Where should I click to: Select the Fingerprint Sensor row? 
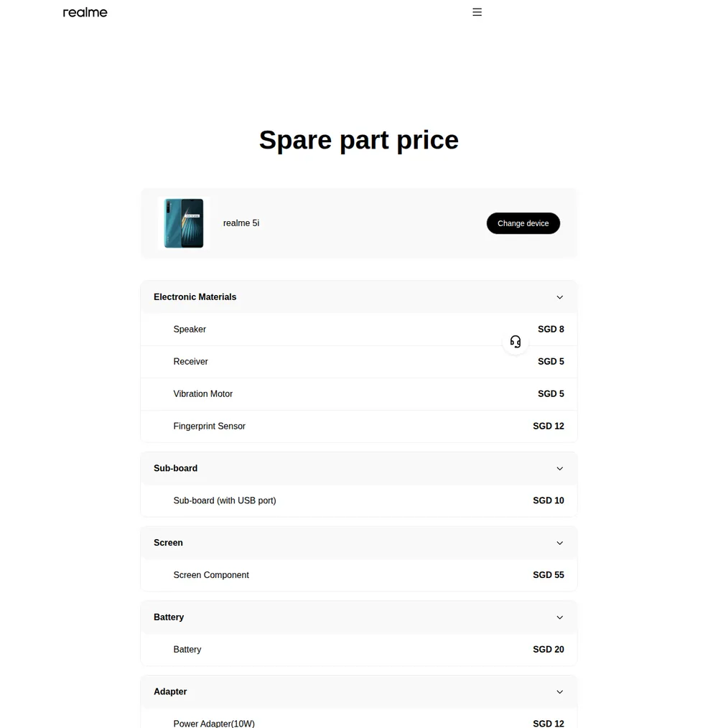pos(358,426)
